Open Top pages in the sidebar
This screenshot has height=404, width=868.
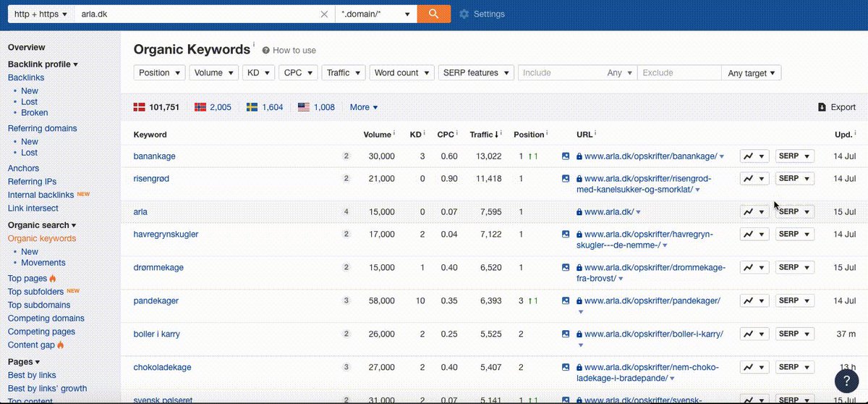27,279
